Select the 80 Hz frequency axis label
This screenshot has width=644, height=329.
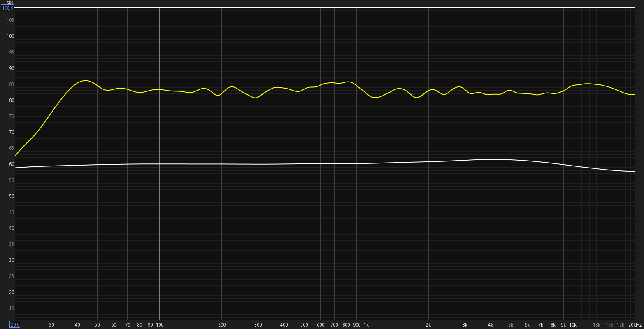pos(139,325)
